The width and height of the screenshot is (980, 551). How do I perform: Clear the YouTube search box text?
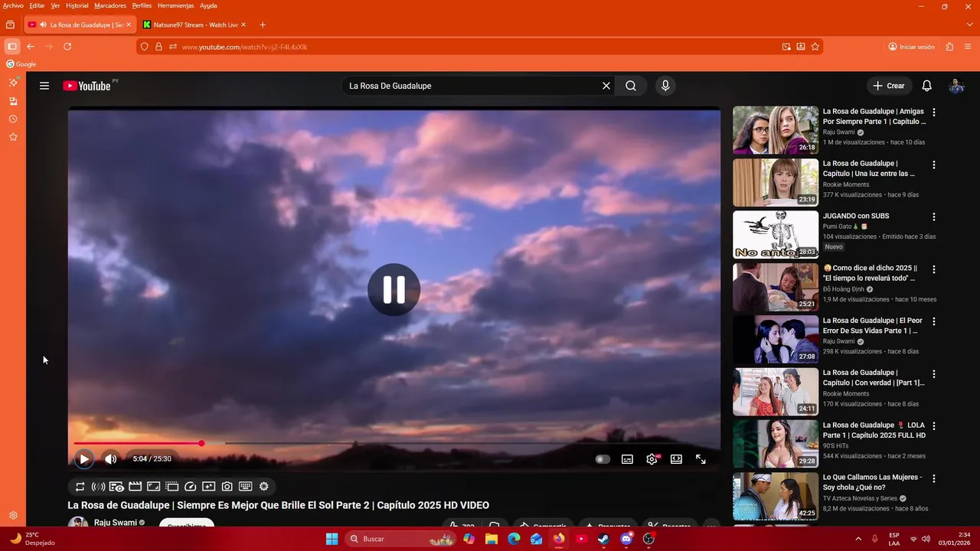tap(606, 86)
